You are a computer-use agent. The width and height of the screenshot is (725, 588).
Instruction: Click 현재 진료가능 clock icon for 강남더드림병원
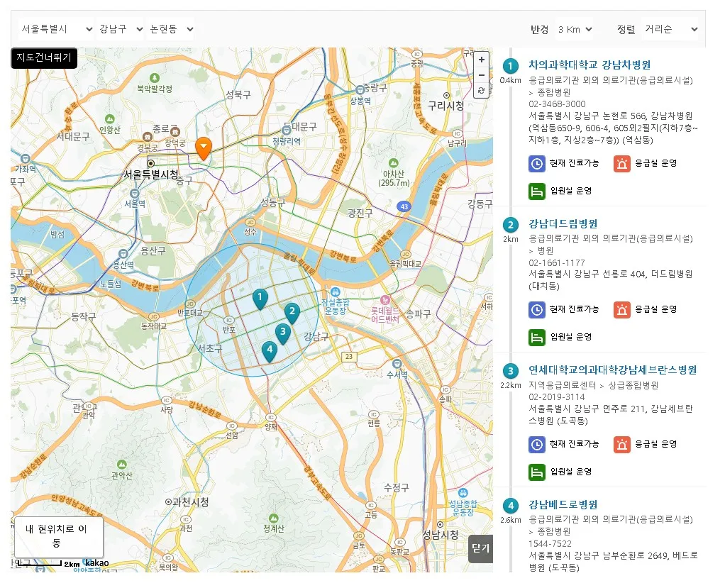[x=537, y=310]
